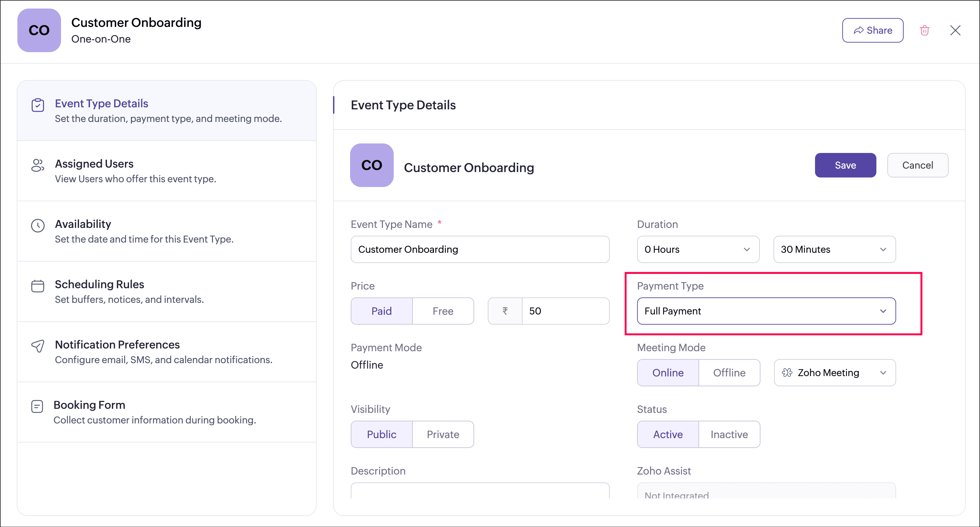Viewport: 980px width, 527px height.
Task: Click the red trash delete icon
Action: click(x=924, y=30)
